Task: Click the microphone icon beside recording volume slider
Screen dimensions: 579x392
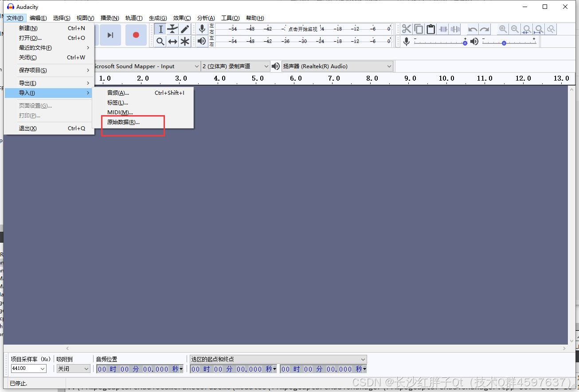Action: tap(407, 42)
